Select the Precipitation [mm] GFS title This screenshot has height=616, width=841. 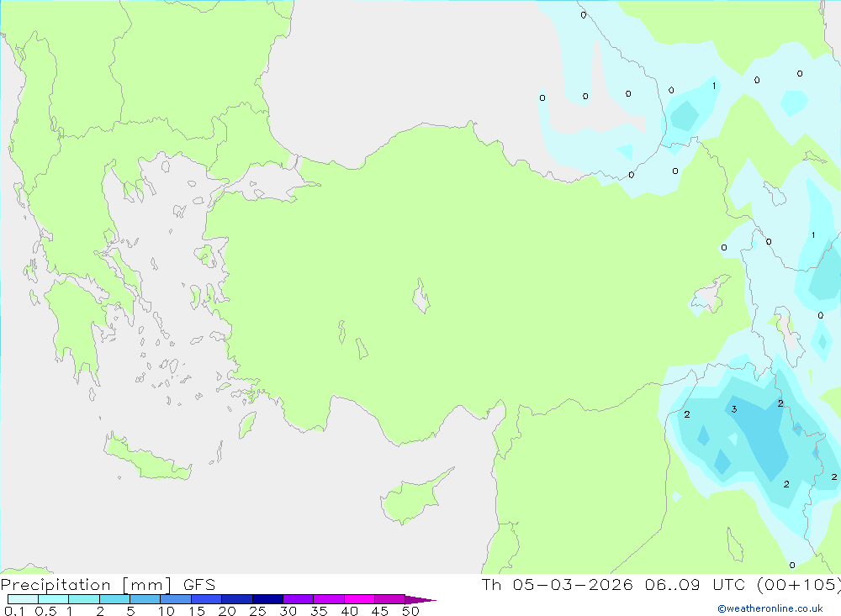(108, 584)
